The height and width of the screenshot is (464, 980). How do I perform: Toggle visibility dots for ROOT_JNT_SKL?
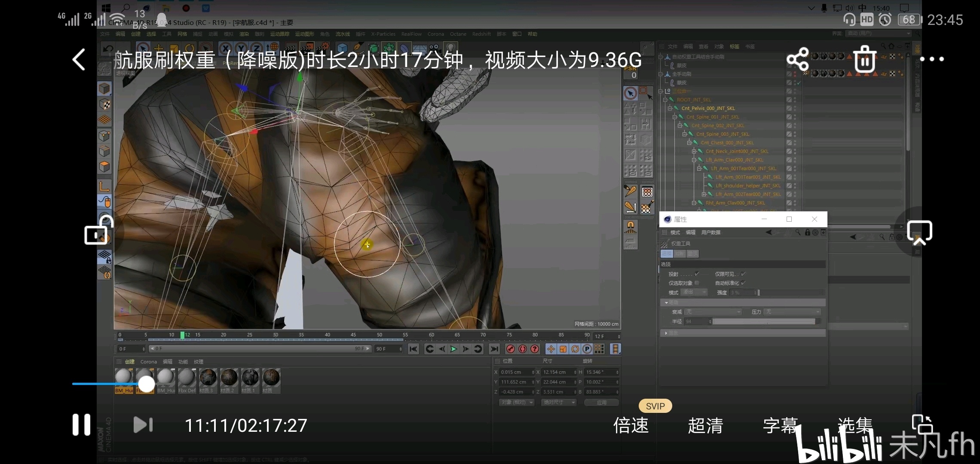(795, 100)
